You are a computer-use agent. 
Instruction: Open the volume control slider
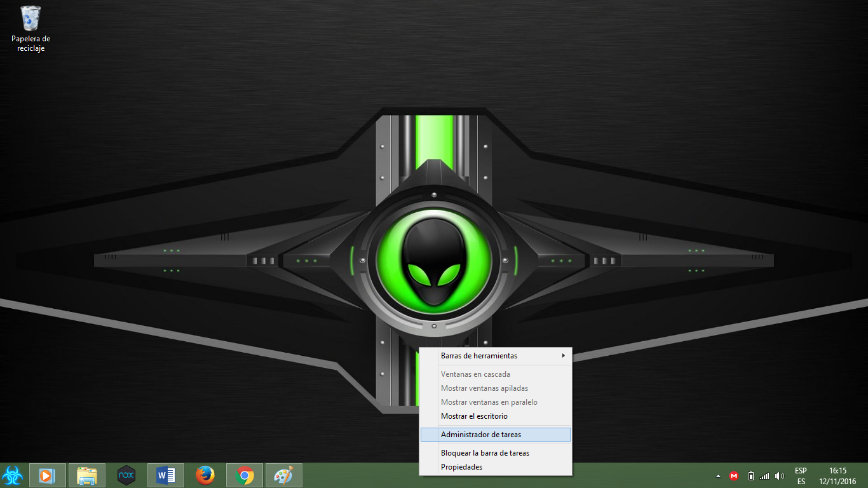pyautogui.click(x=779, y=475)
